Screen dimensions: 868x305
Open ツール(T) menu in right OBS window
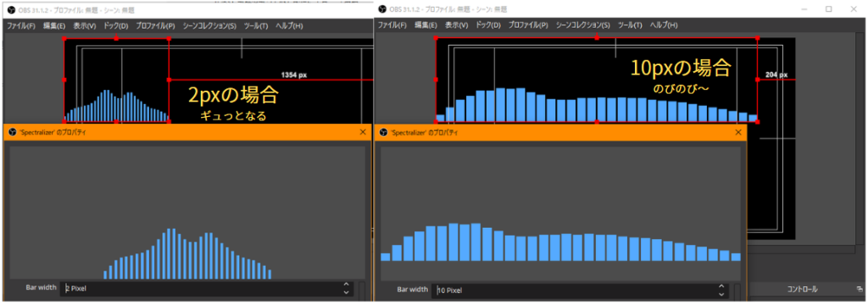[630, 25]
